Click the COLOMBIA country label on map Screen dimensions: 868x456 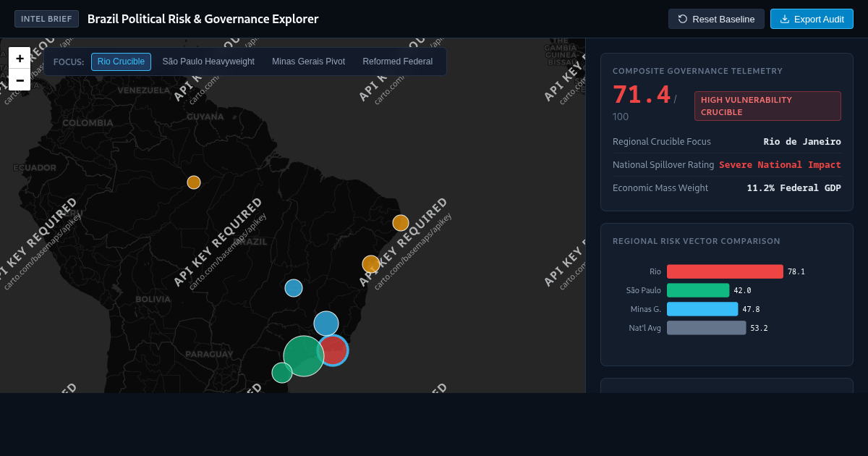coord(88,123)
